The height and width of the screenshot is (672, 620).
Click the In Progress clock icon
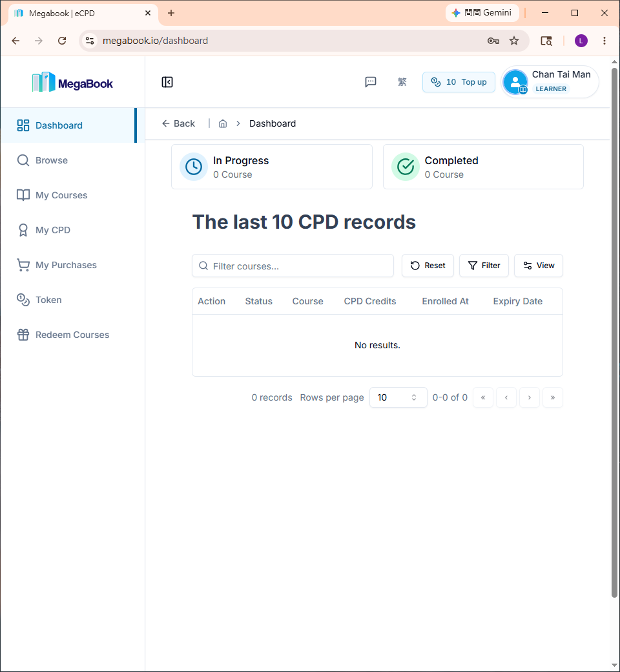[x=194, y=167]
